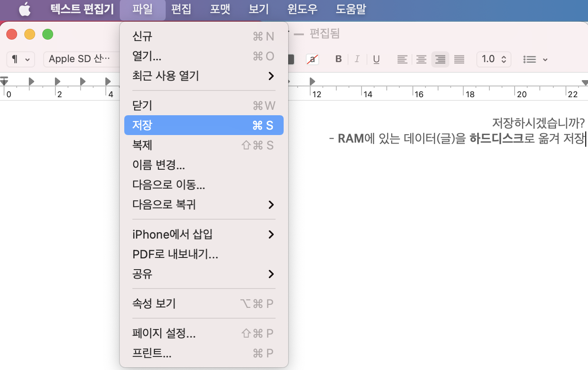588x370 pixels.
Task: Click 저장 to save the document
Action: coord(204,125)
